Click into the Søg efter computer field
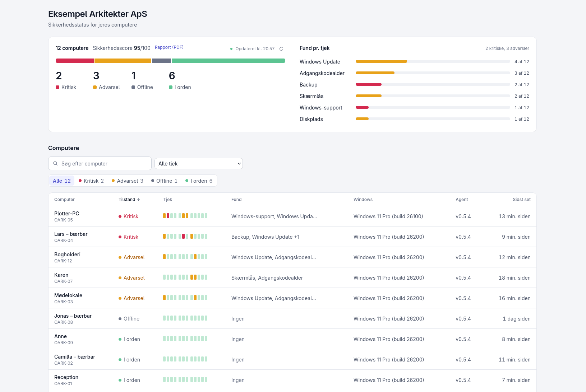This screenshot has height=392, width=586. tap(100, 163)
